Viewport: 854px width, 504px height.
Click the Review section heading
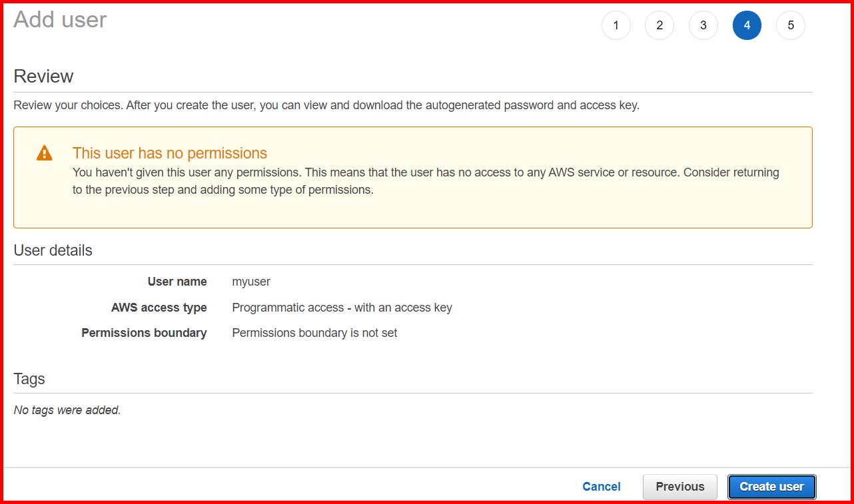43,76
